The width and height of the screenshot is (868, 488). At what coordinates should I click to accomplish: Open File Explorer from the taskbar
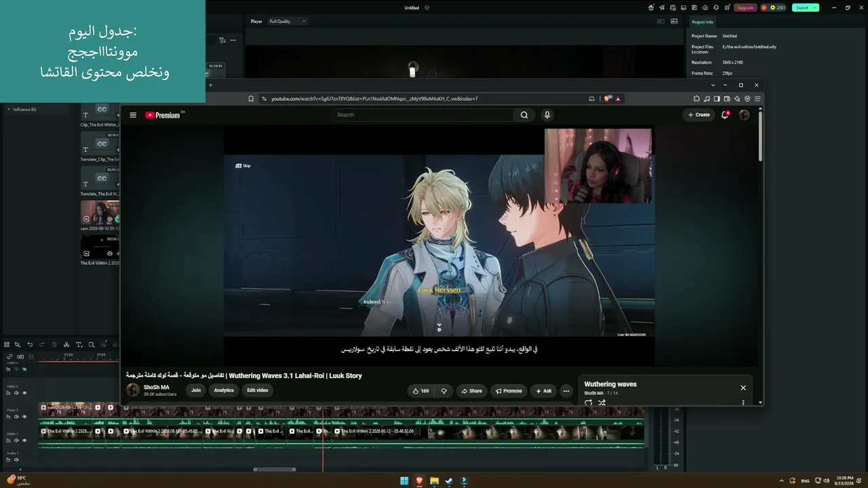[x=435, y=481]
